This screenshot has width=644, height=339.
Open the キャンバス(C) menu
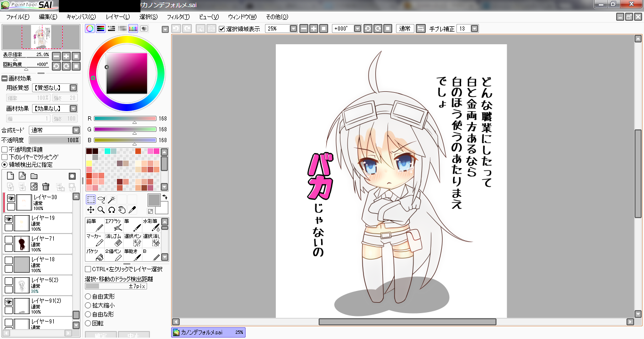tap(81, 17)
